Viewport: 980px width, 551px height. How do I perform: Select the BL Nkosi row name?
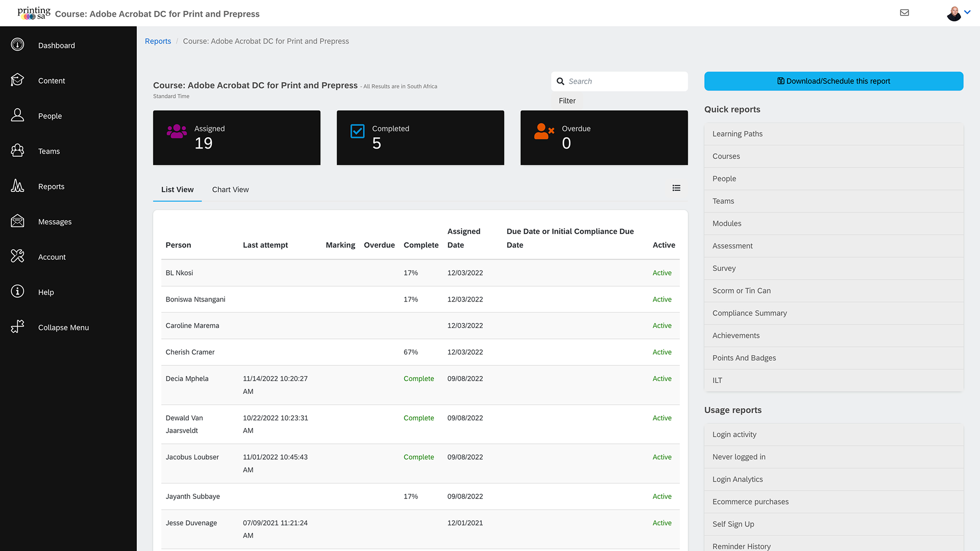pyautogui.click(x=179, y=273)
